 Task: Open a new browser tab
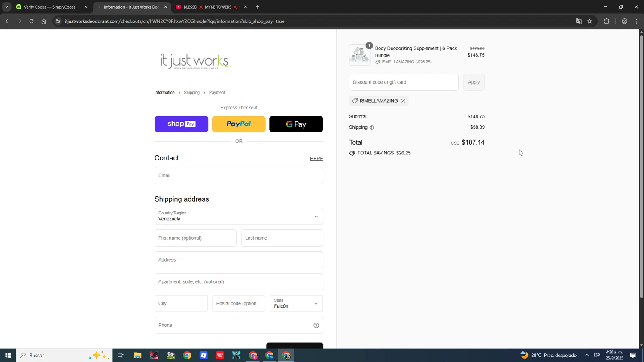257,7
